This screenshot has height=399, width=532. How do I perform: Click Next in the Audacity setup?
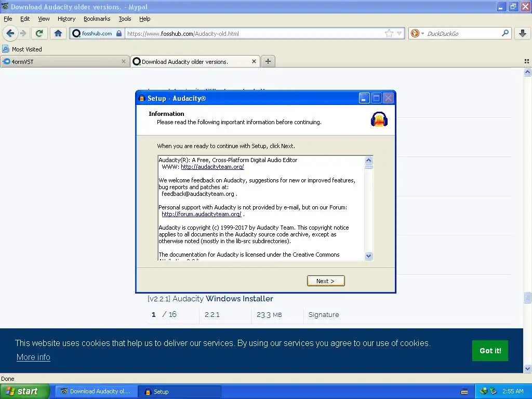point(326,281)
